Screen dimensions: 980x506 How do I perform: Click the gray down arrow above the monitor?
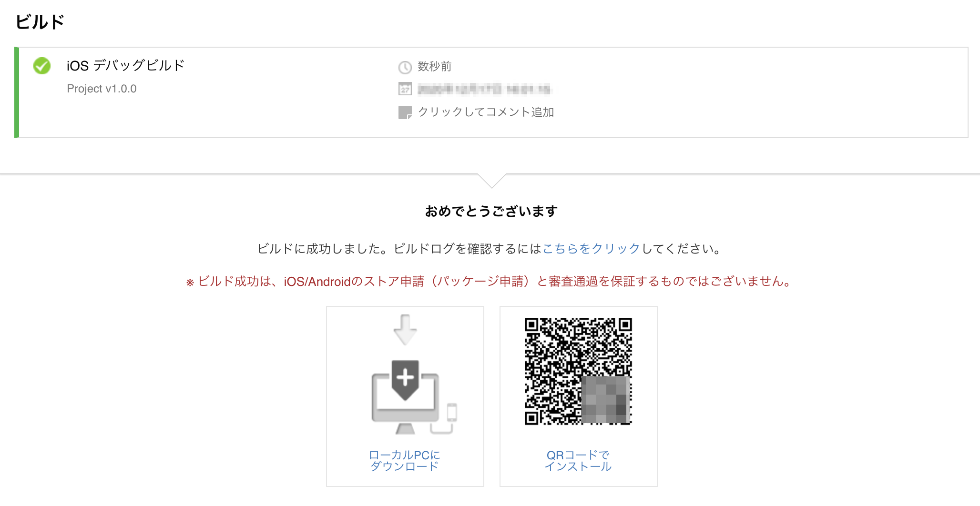click(x=405, y=330)
